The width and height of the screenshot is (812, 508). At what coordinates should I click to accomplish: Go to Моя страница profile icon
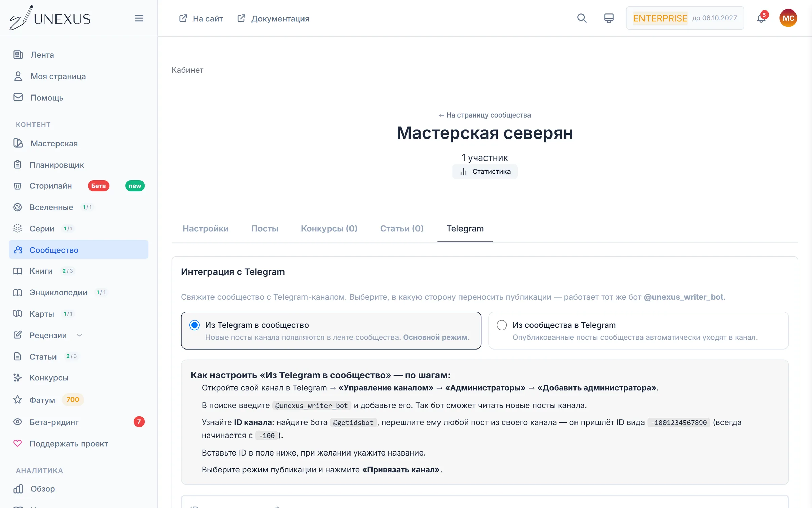pyautogui.click(x=18, y=76)
